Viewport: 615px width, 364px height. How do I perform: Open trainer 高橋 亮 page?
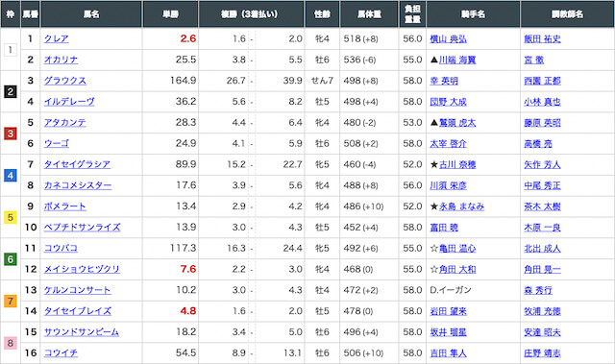(538, 143)
